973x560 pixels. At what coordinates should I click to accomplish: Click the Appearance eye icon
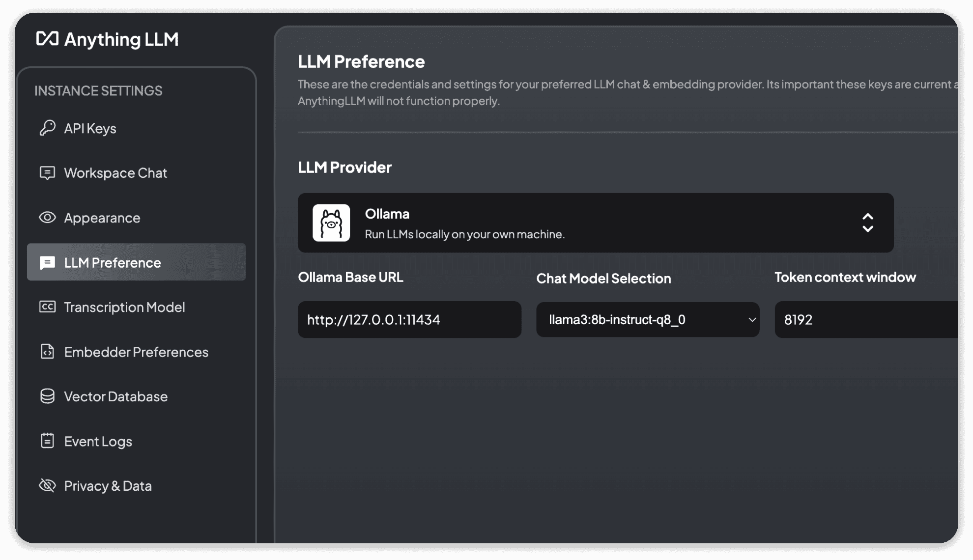point(47,218)
